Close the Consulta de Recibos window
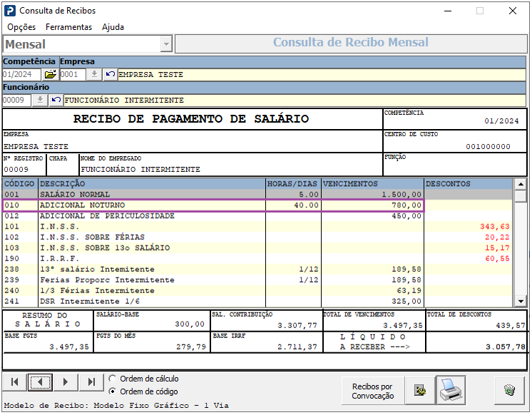 pyautogui.click(x=513, y=11)
